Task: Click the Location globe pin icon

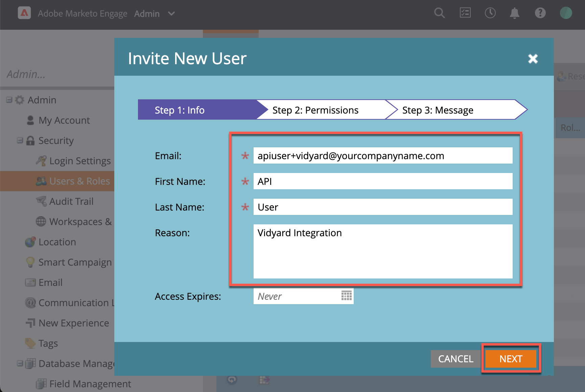Action: 30,242
